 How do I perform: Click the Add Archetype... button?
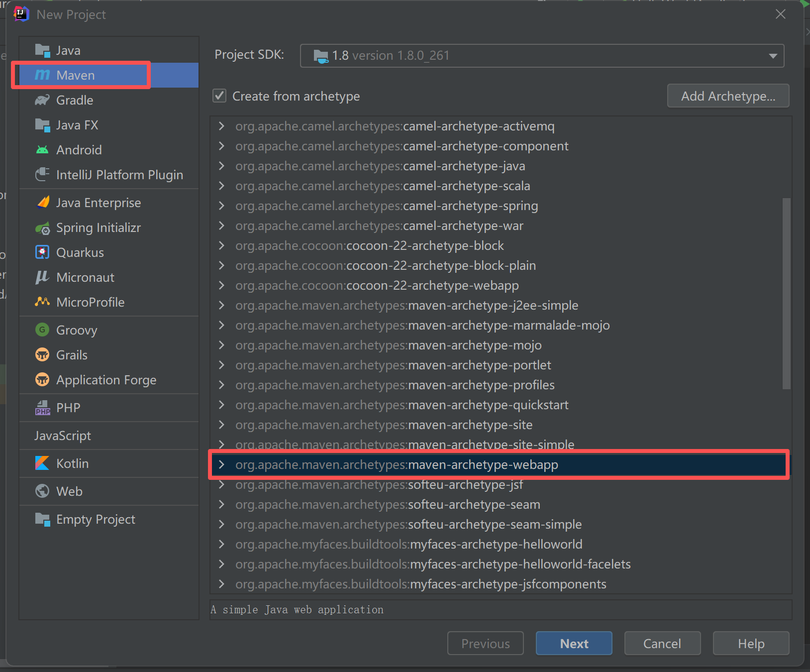point(728,96)
